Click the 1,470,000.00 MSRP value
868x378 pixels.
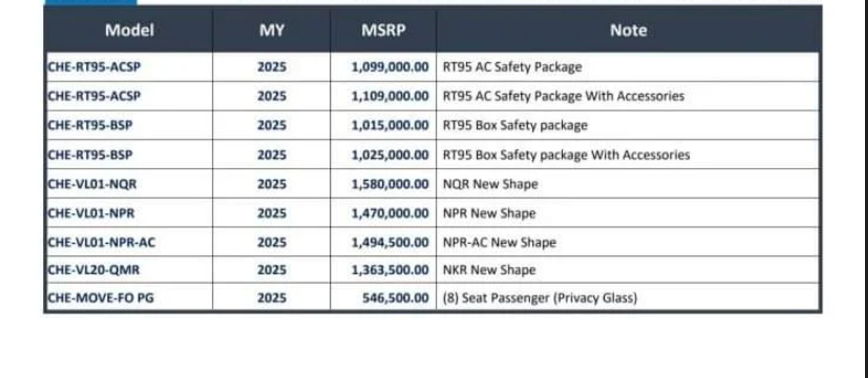pyautogui.click(x=390, y=213)
